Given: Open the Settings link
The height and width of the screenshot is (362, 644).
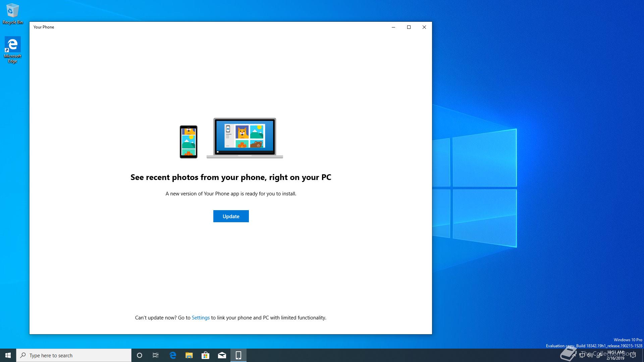Looking at the screenshot, I should [201, 317].
